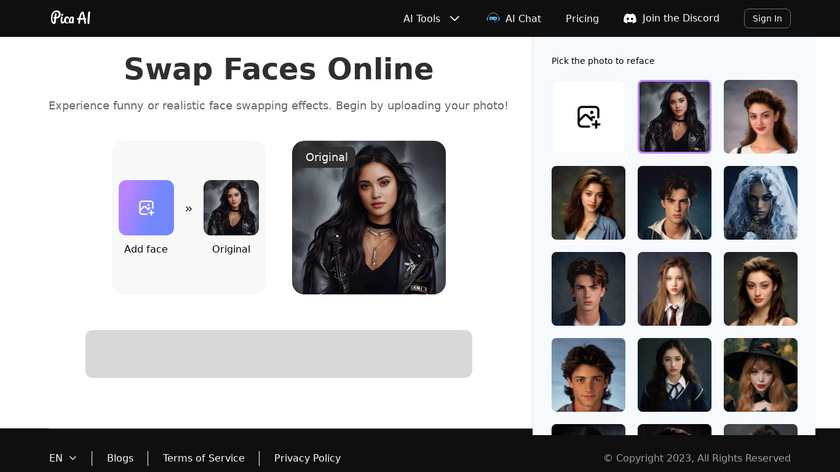Pick the girl in school uniform with red tie
The height and width of the screenshot is (472, 840).
(x=674, y=289)
